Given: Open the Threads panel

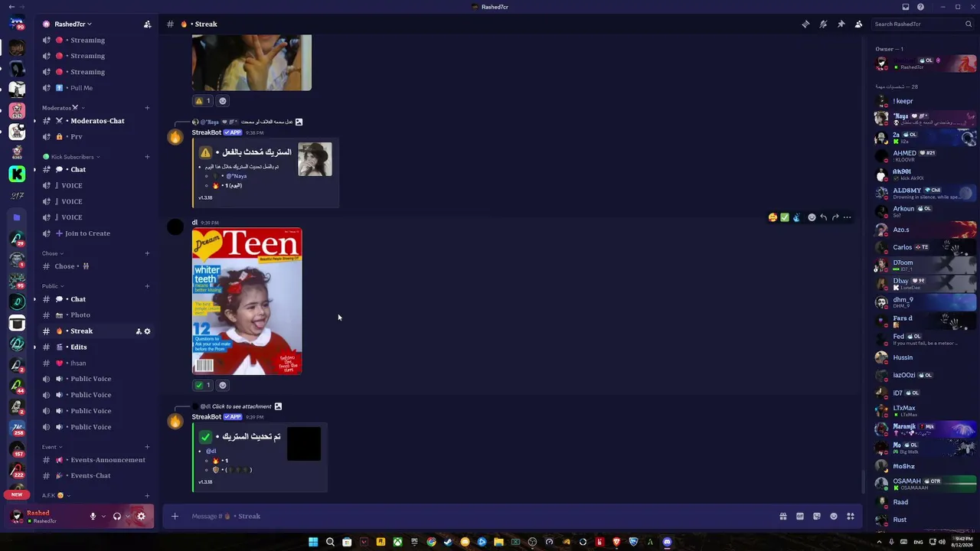Looking at the screenshot, I should pos(805,24).
